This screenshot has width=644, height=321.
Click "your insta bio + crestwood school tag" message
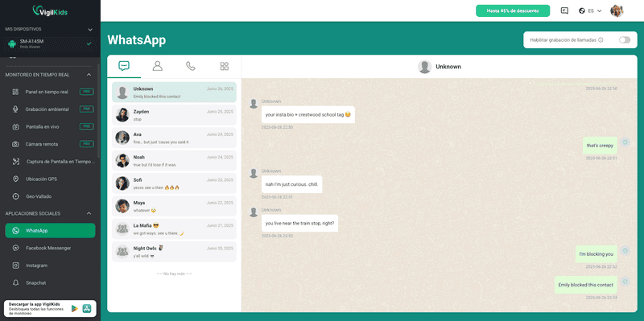point(308,114)
